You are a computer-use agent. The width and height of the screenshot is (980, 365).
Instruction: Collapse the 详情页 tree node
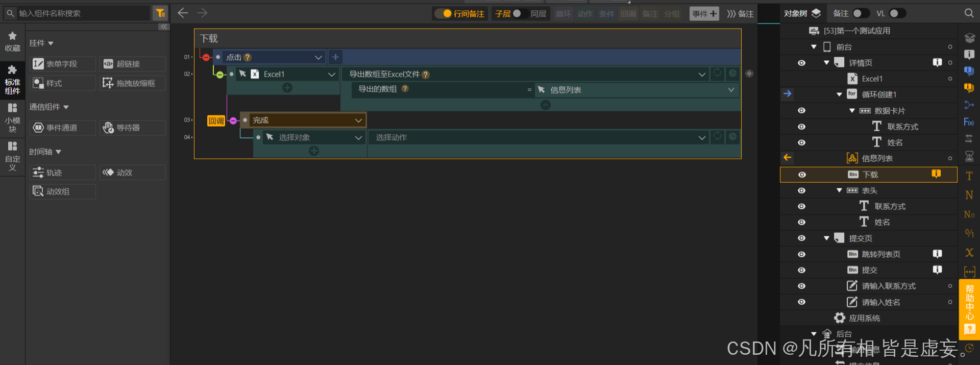(827, 63)
